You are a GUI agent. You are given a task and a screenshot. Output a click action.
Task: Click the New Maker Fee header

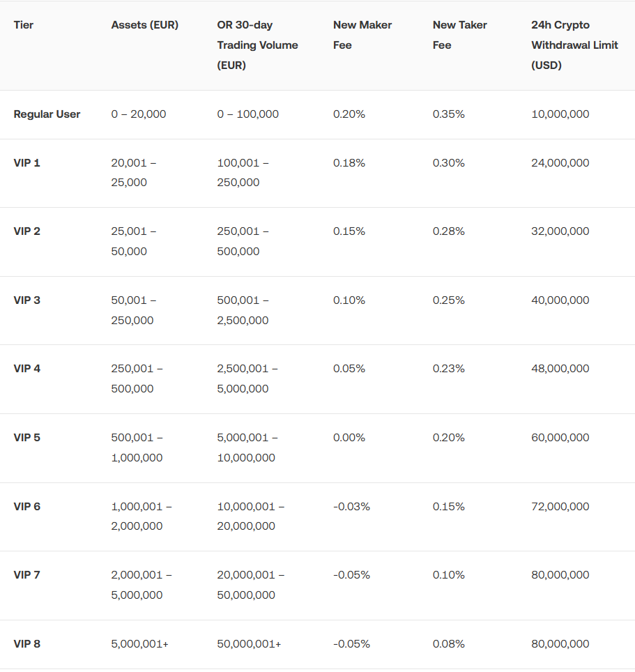[362, 35]
